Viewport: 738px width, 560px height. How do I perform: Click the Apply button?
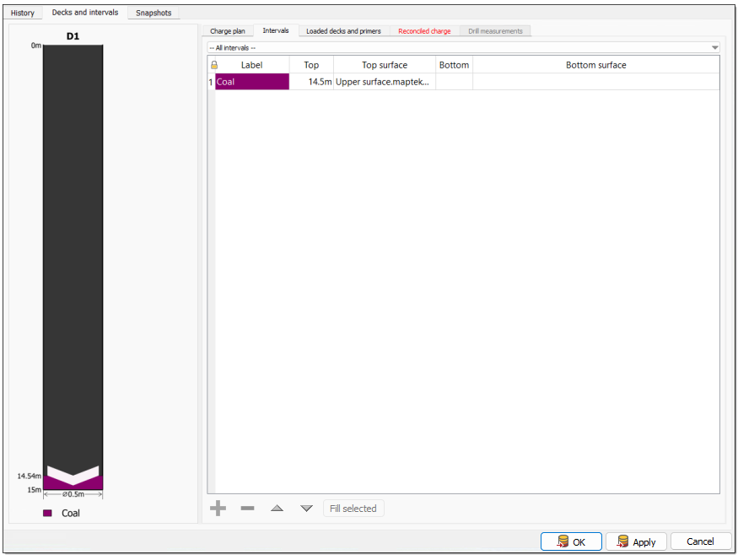(x=636, y=541)
